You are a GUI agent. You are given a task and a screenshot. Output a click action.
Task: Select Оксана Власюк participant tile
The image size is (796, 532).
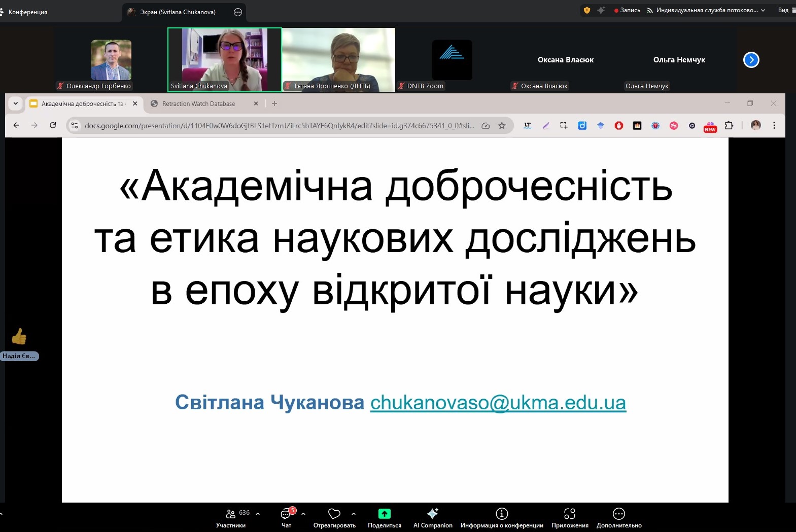566,60
